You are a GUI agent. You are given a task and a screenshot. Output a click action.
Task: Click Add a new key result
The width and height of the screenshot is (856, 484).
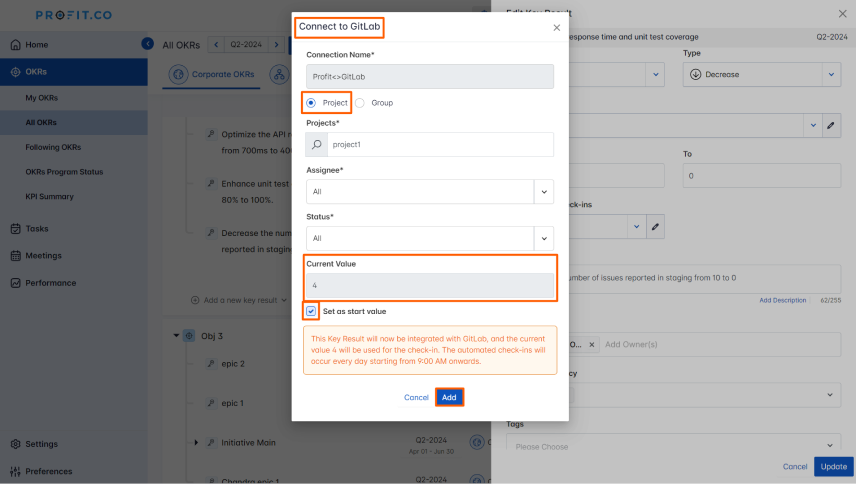(x=239, y=300)
